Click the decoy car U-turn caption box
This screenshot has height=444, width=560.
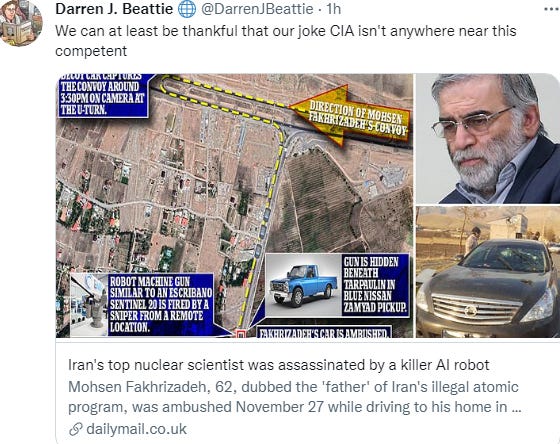[x=103, y=95]
